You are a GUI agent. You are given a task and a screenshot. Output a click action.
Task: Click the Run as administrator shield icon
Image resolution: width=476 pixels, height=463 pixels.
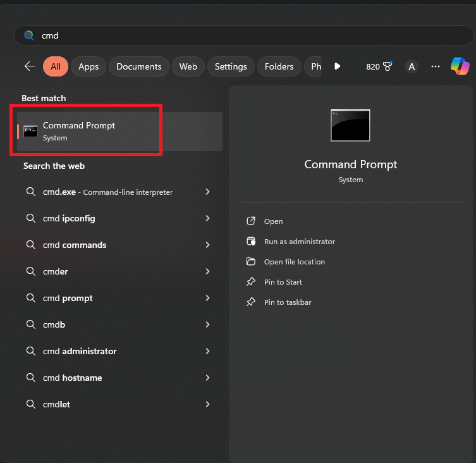coord(251,242)
